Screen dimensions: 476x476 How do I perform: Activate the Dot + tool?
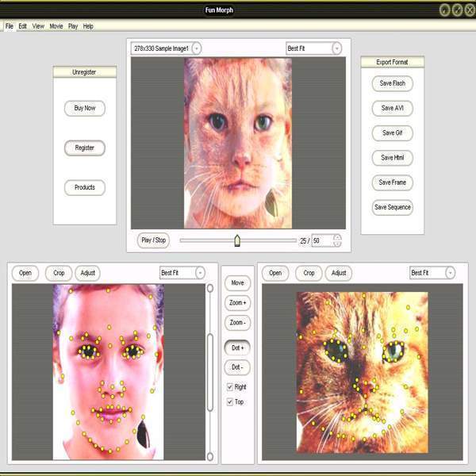(x=238, y=347)
